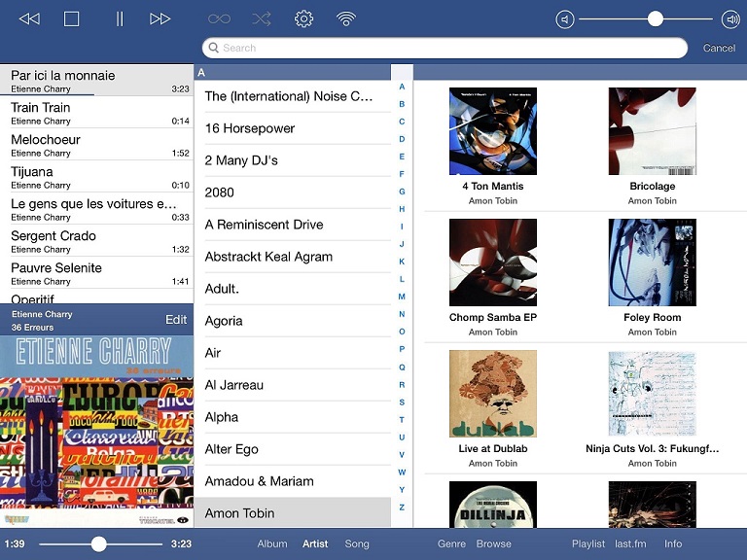
Task: Open the Foley Room album cover
Action: click(653, 262)
